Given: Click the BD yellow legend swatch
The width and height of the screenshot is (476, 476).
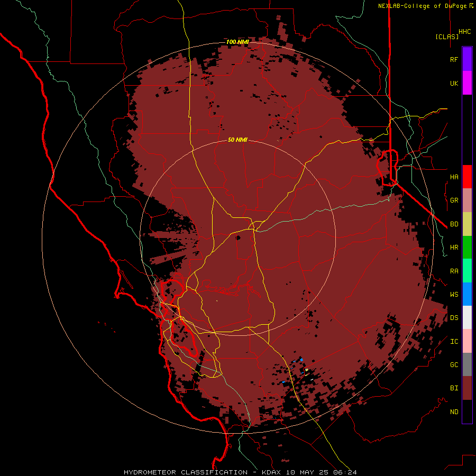Looking at the screenshot, I should (467, 224).
